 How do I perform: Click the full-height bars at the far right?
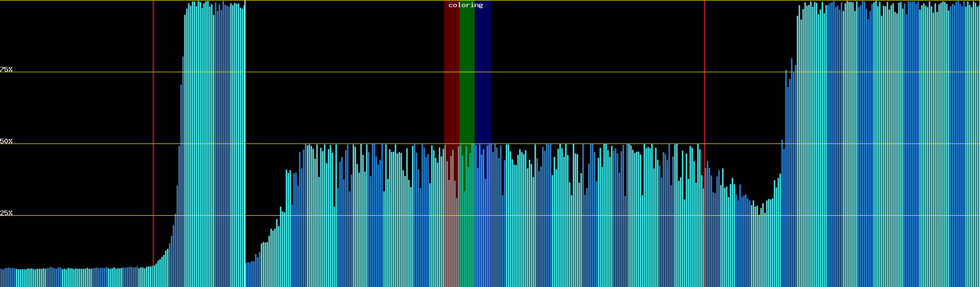(885, 143)
